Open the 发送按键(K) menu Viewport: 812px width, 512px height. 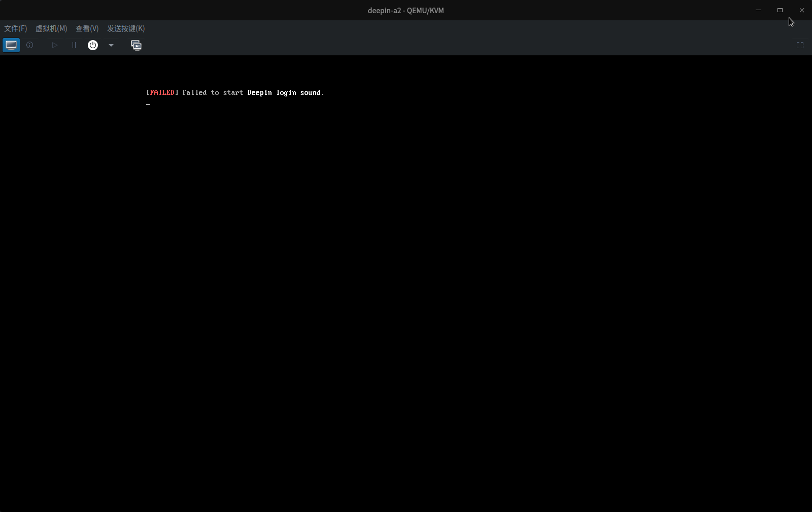click(125, 28)
